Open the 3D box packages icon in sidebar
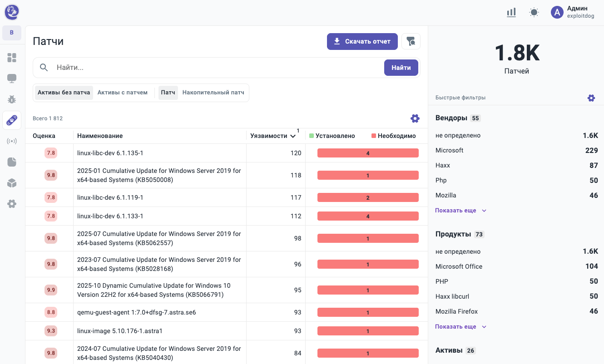This screenshot has height=364, width=604. (x=12, y=183)
